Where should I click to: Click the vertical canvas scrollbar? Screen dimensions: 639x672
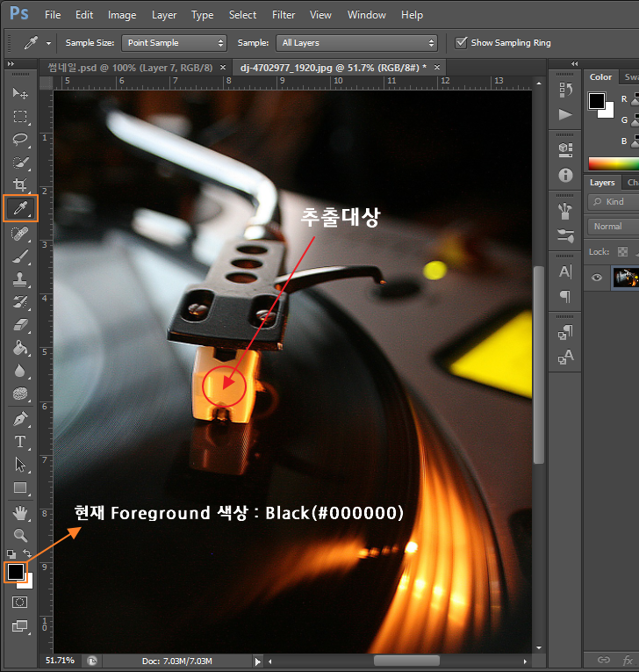pos(539,365)
